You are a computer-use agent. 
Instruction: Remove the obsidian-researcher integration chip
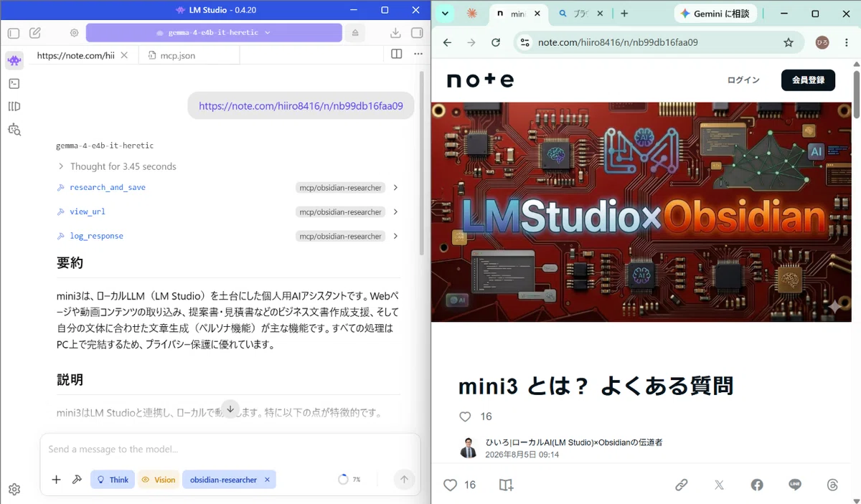click(x=267, y=480)
